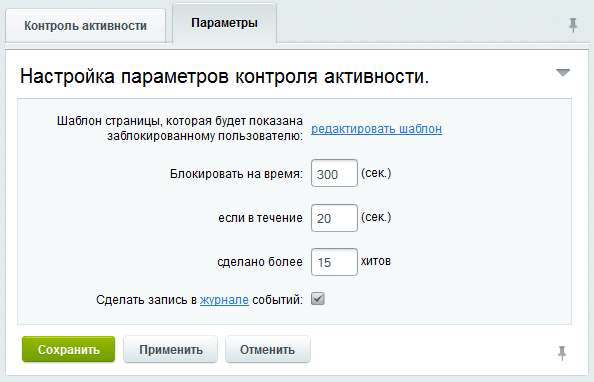Follow the журнале link
Image resolution: width=594 pixels, height=382 pixels.
(224, 300)
